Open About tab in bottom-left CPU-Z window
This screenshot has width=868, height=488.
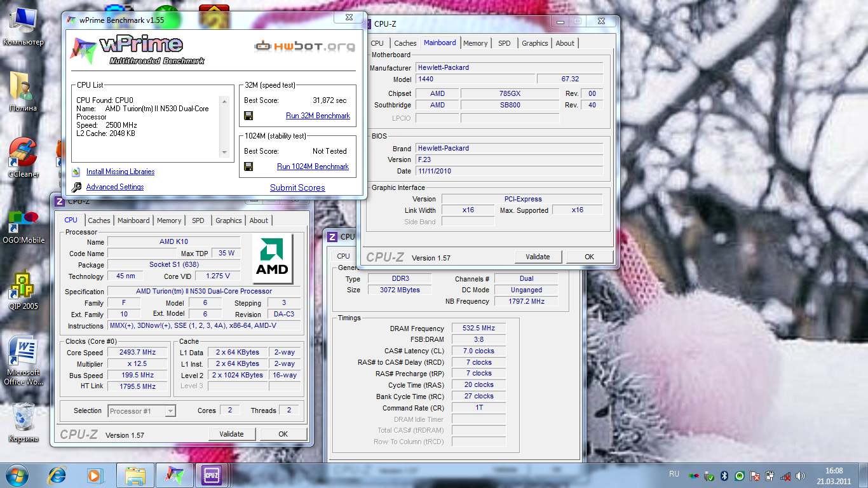click(259, 220)
